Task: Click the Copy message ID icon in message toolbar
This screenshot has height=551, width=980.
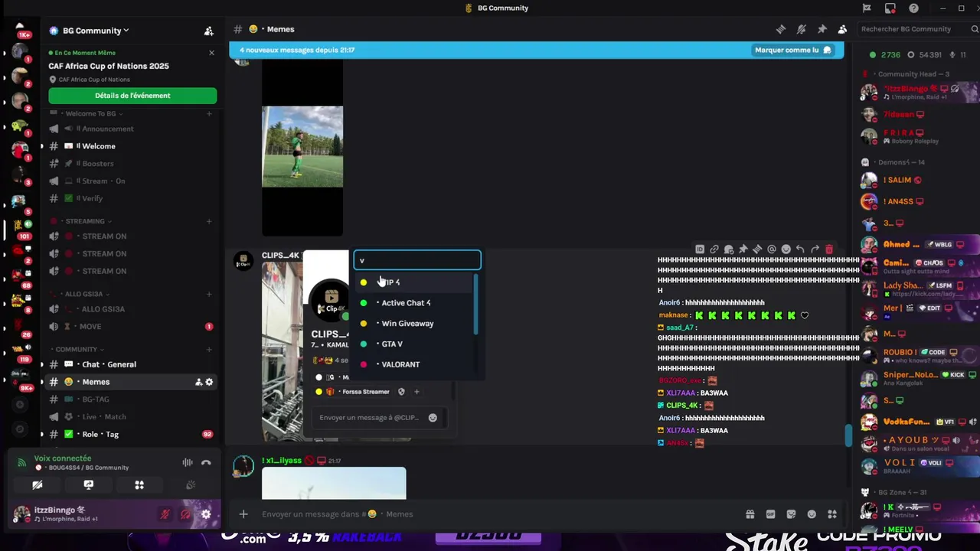Action: tap(700, 249)
